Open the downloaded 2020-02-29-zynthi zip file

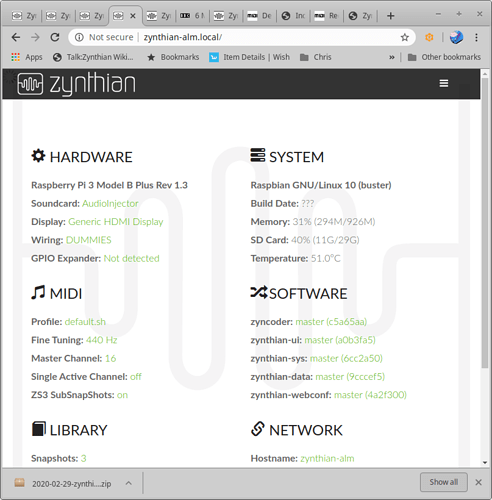coord(63,483)
